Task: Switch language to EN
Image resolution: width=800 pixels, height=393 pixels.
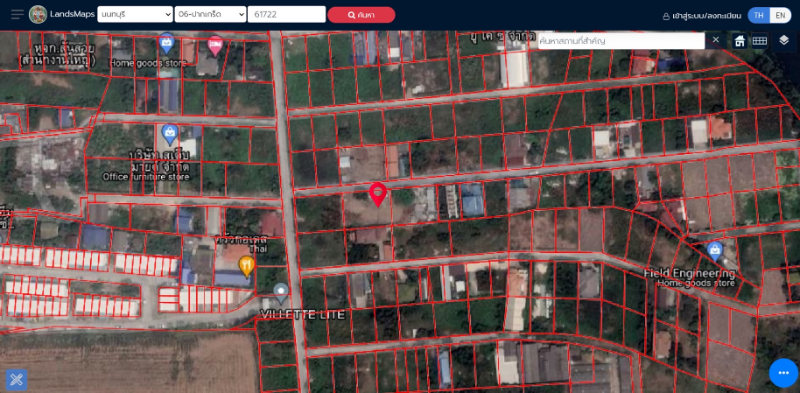Action: [x=781, y=15]
